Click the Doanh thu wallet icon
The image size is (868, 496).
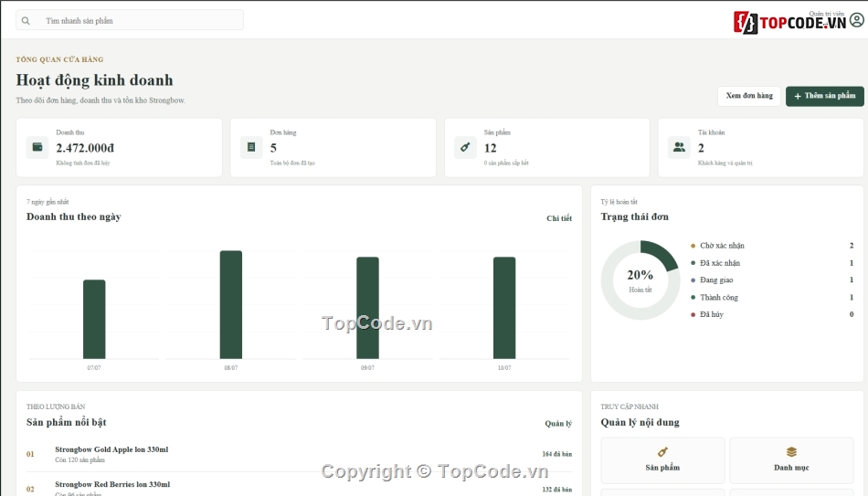pyautogui.click(x=37, y=147)
